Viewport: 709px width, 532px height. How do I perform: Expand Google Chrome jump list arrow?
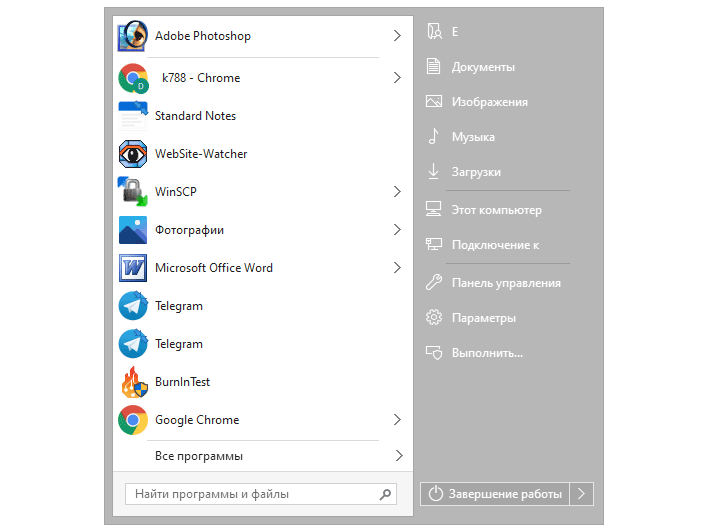397,420
